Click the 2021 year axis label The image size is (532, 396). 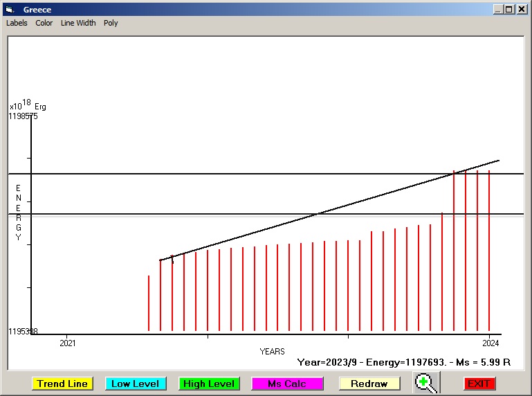[x=67, y=342]
